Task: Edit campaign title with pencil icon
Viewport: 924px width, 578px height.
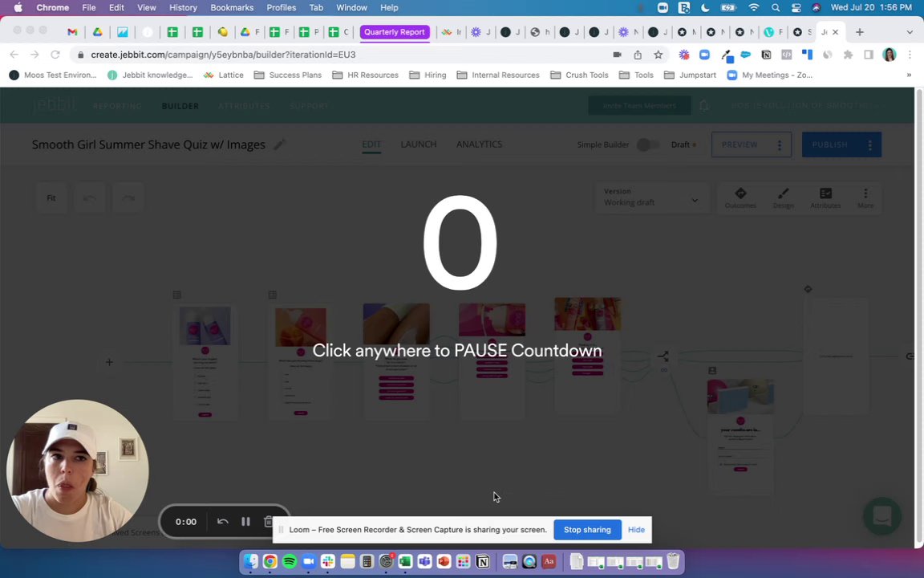Action: pos(279,144)
